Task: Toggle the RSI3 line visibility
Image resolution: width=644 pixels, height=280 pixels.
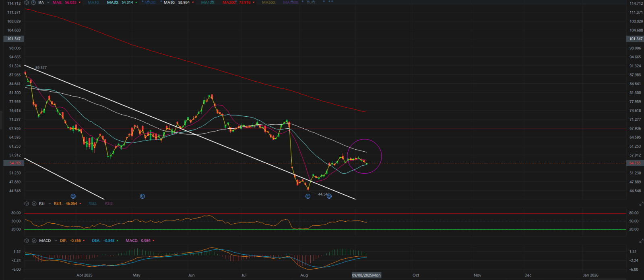Action: 109,204
